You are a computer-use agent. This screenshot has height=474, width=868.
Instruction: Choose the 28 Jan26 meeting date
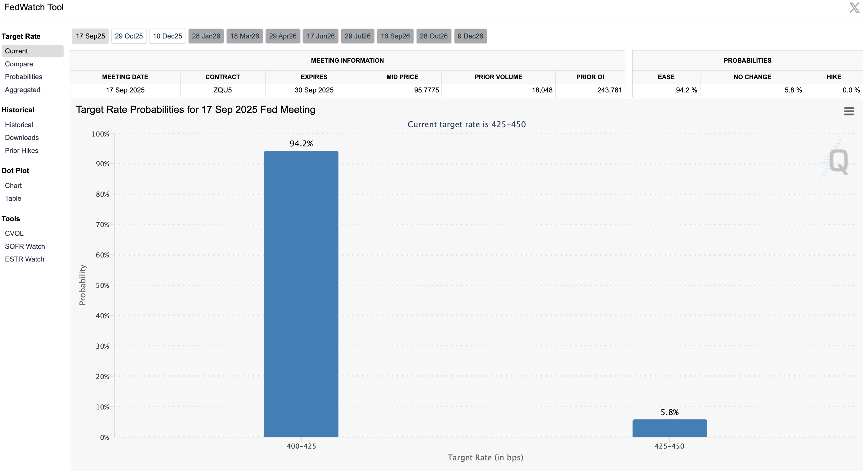[x=206, y=36]
